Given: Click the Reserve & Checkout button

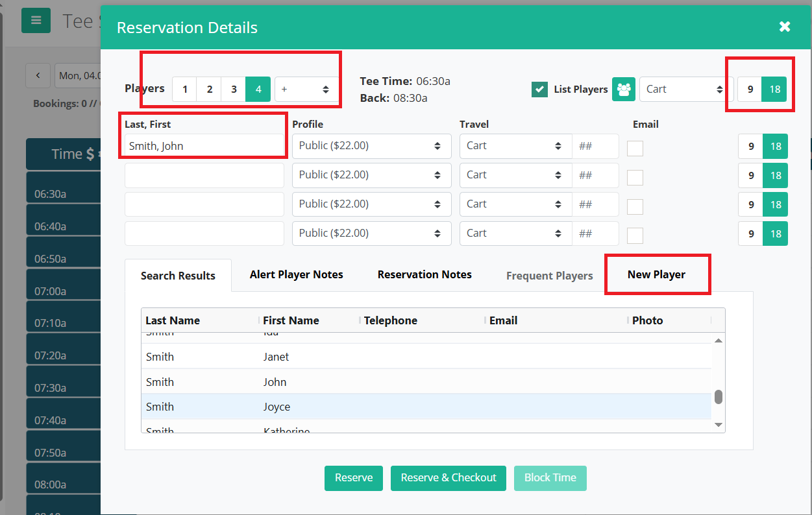Looking at the screenshot, I should point(449,478).
